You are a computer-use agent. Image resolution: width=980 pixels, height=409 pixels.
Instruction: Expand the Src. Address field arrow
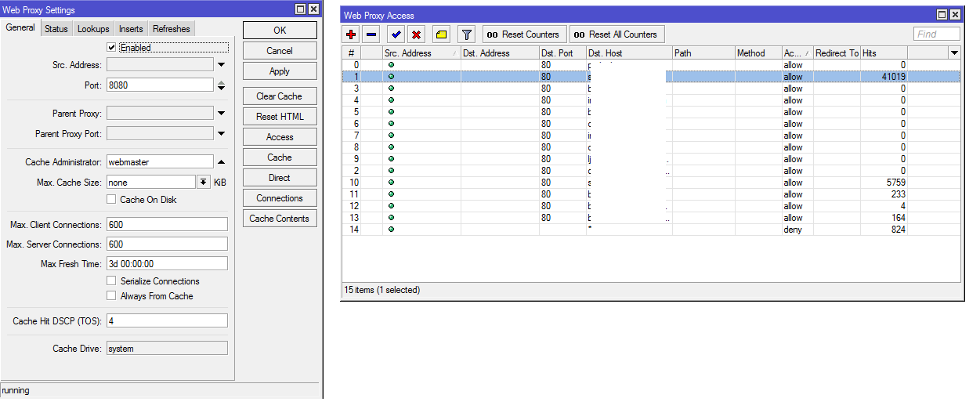[221, 65]
